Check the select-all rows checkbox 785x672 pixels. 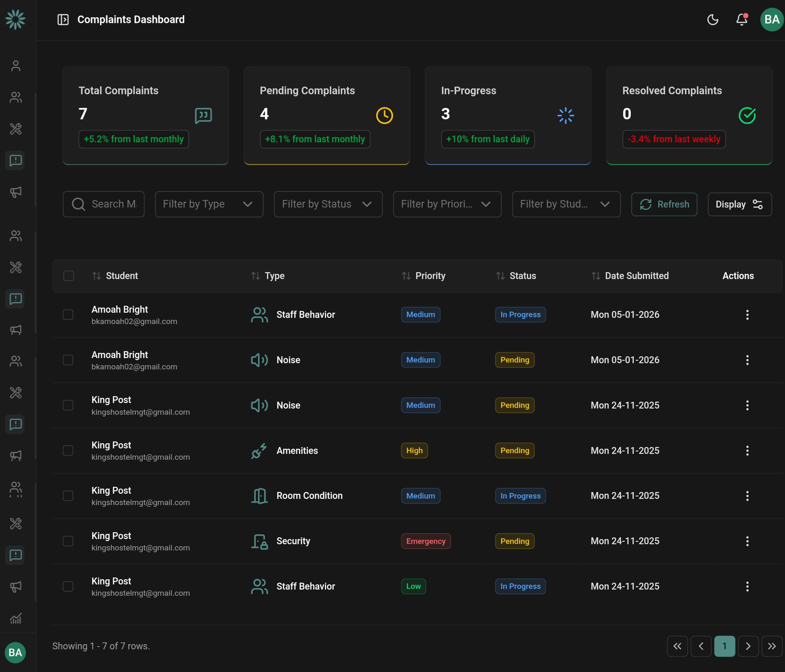69,276
